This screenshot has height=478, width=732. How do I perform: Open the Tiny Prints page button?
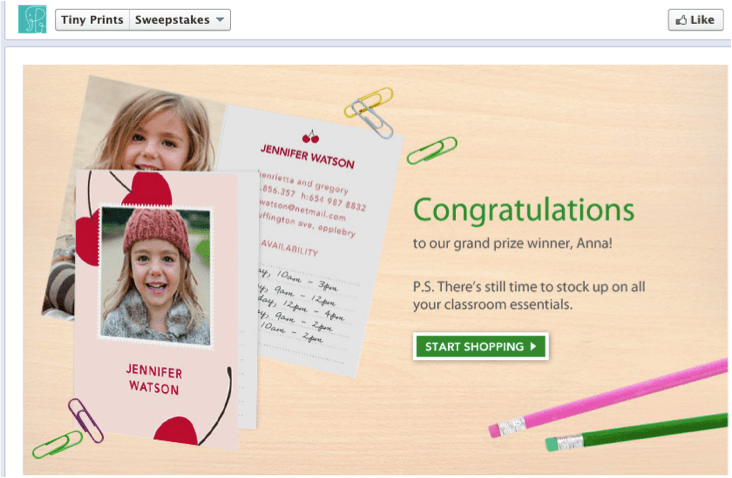point(92,20)
